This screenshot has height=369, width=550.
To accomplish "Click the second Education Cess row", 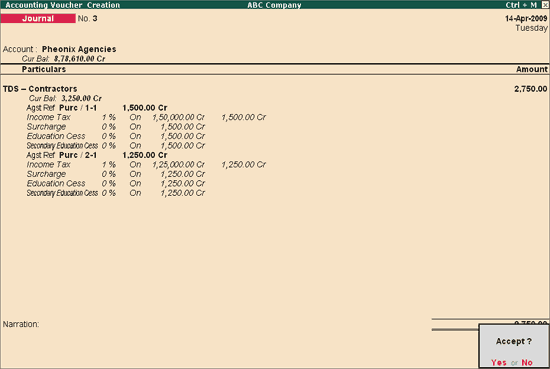I will point(116,183).
